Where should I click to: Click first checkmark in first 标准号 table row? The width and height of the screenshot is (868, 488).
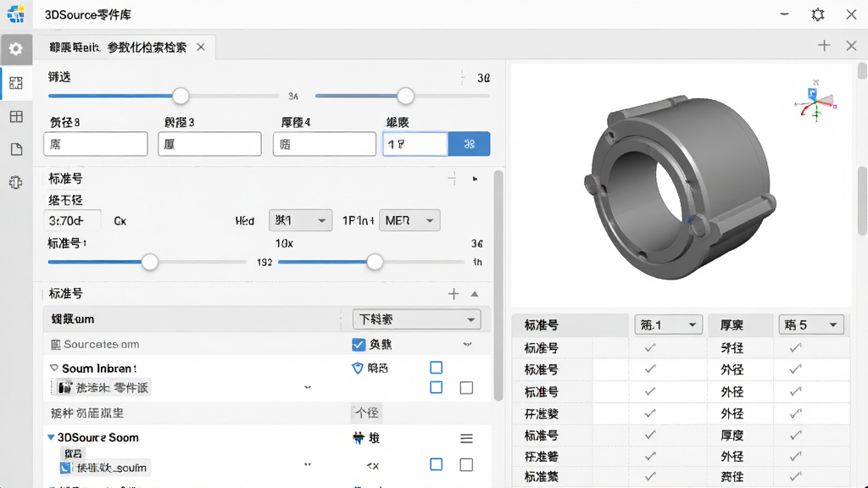click(650, 348)
